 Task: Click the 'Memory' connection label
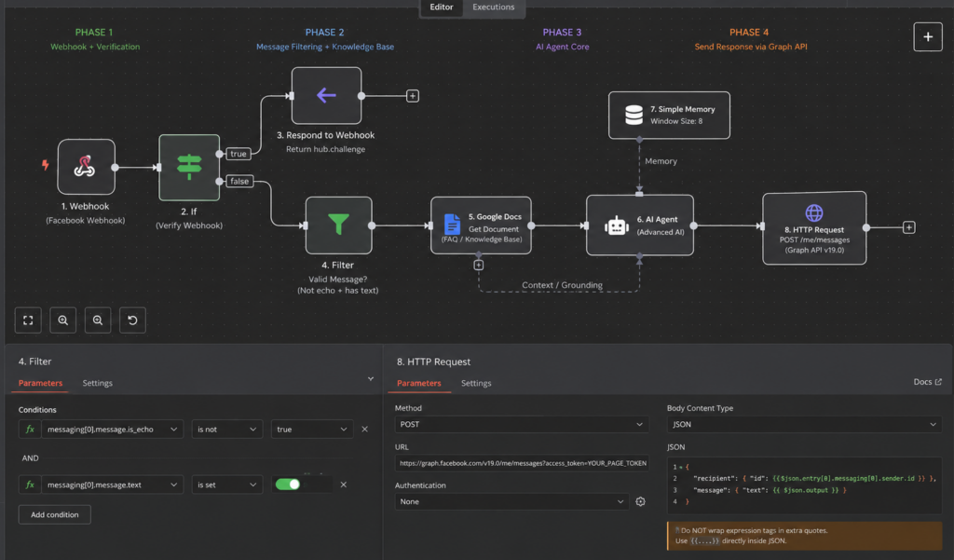(x=661, y=161)
